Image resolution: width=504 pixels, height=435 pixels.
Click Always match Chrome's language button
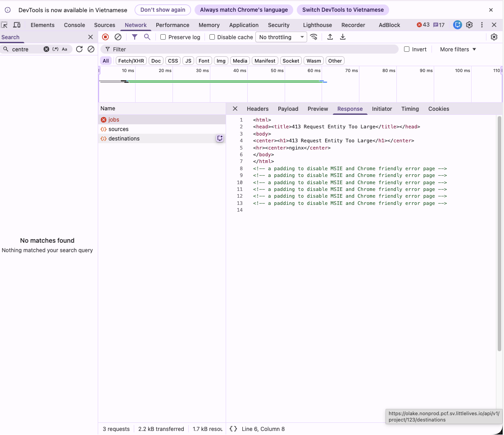pos(244,10)
